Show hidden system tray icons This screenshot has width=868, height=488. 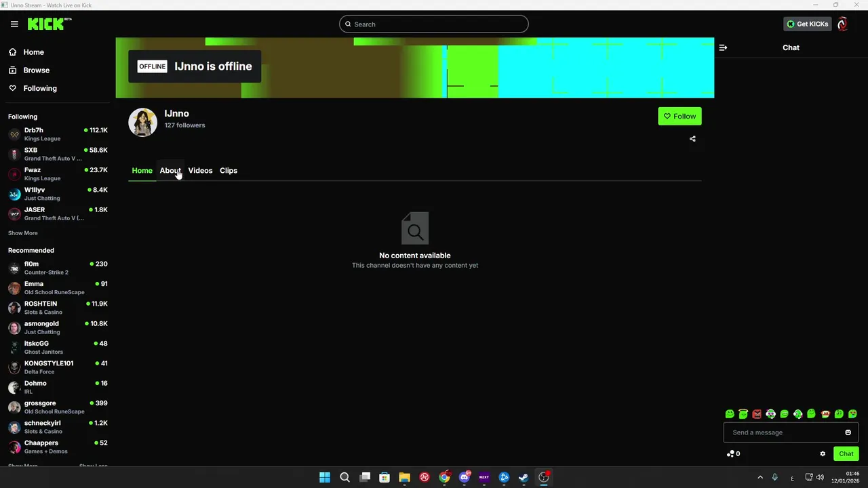click(759, 478)
